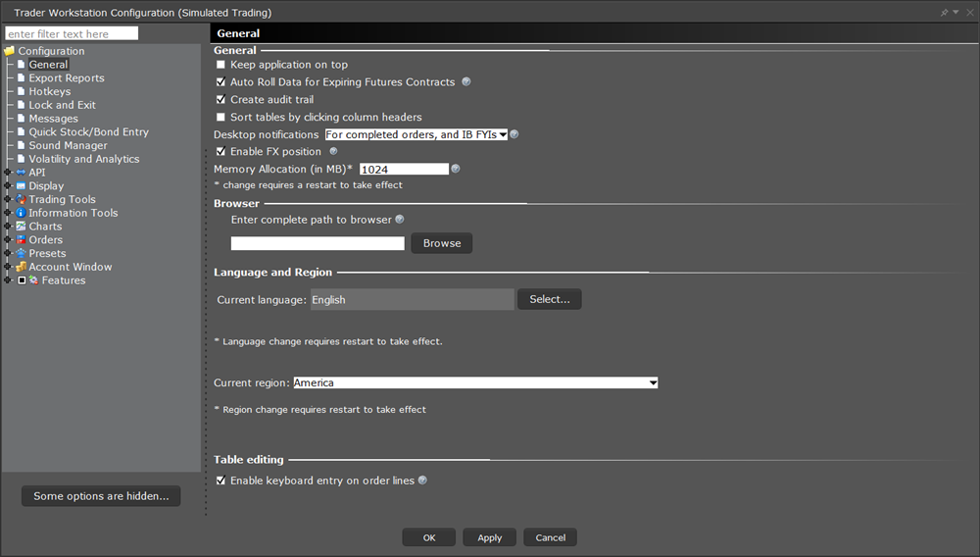Focus the filter text search field

pos(72,33)
